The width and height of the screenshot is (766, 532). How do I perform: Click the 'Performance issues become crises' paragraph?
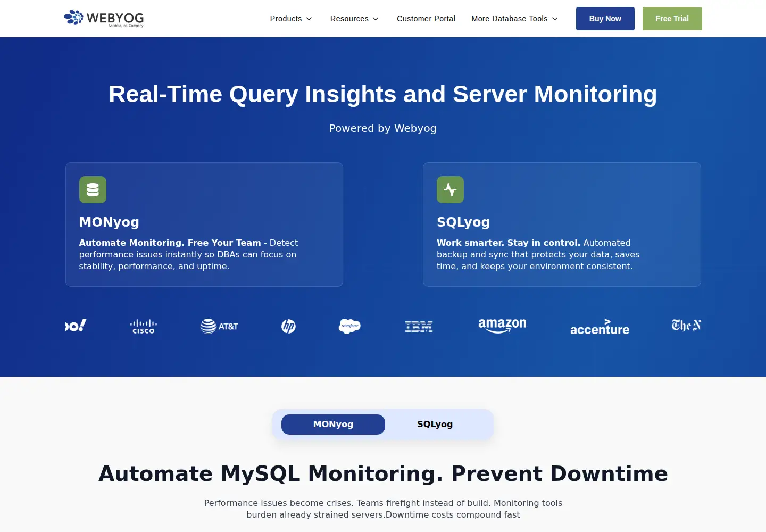383,509
